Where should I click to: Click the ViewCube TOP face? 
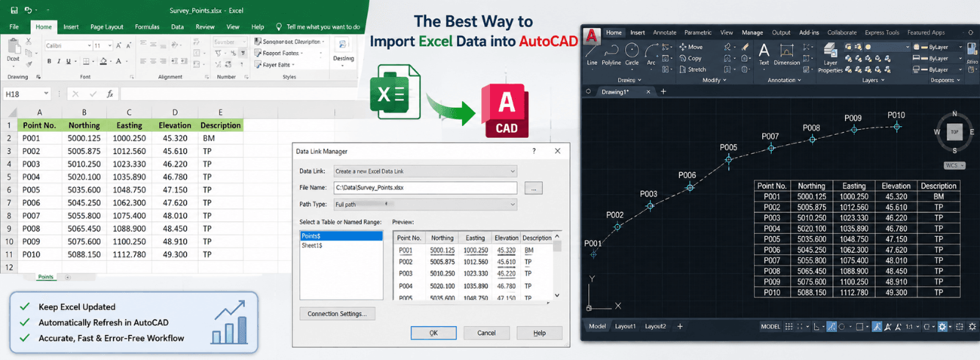pos(954,133)
